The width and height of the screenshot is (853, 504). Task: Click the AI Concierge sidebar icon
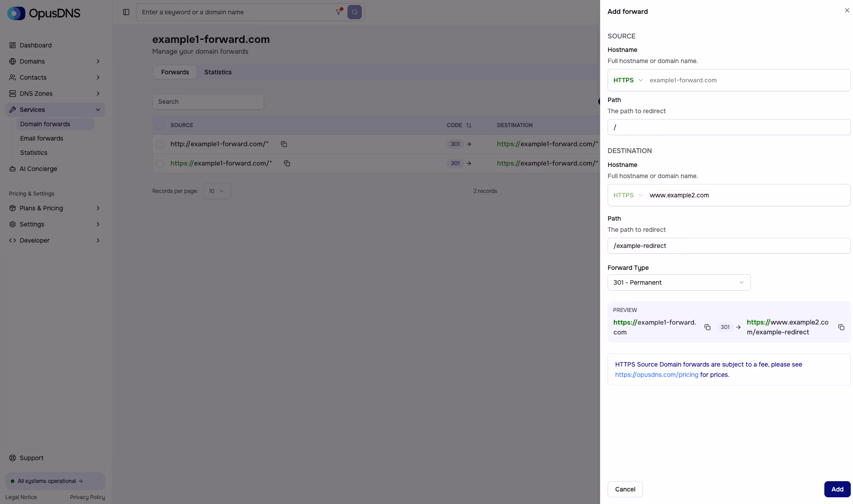pyautogui.click(x=12, y=169)
